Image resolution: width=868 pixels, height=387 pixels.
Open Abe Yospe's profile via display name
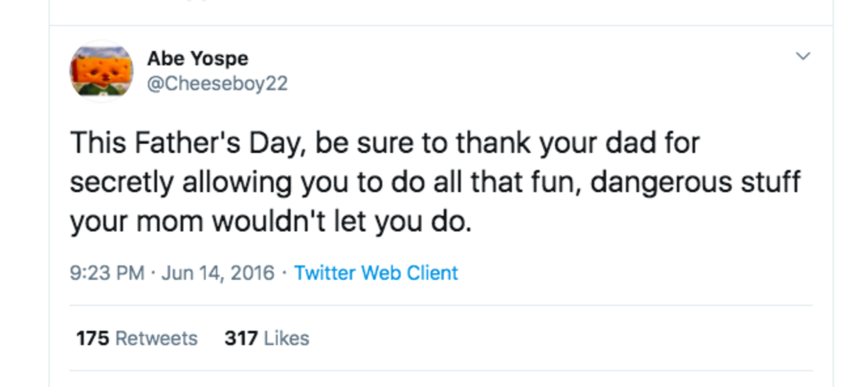198,59
